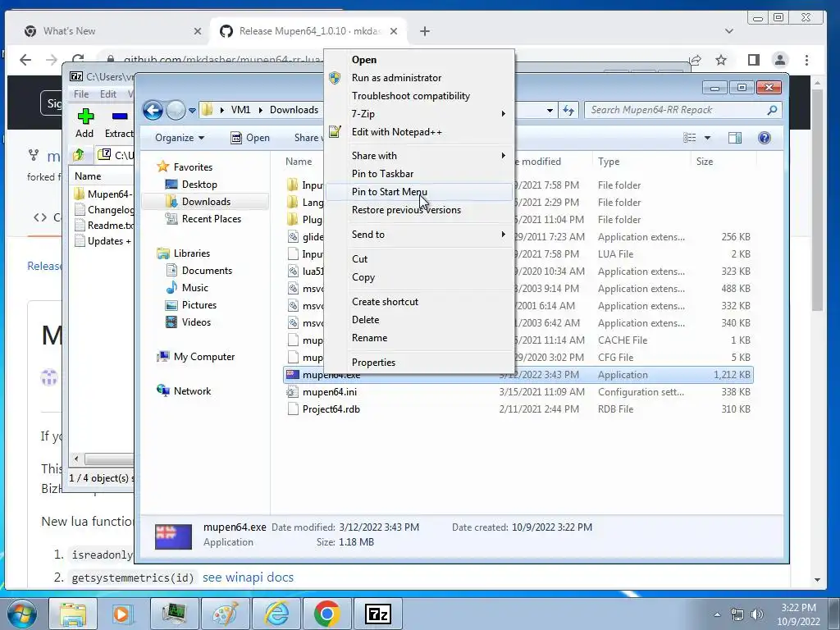Open the Windows Start button
Image resolution: width=840 pixels, height=630 pixels.
point(21,614)
